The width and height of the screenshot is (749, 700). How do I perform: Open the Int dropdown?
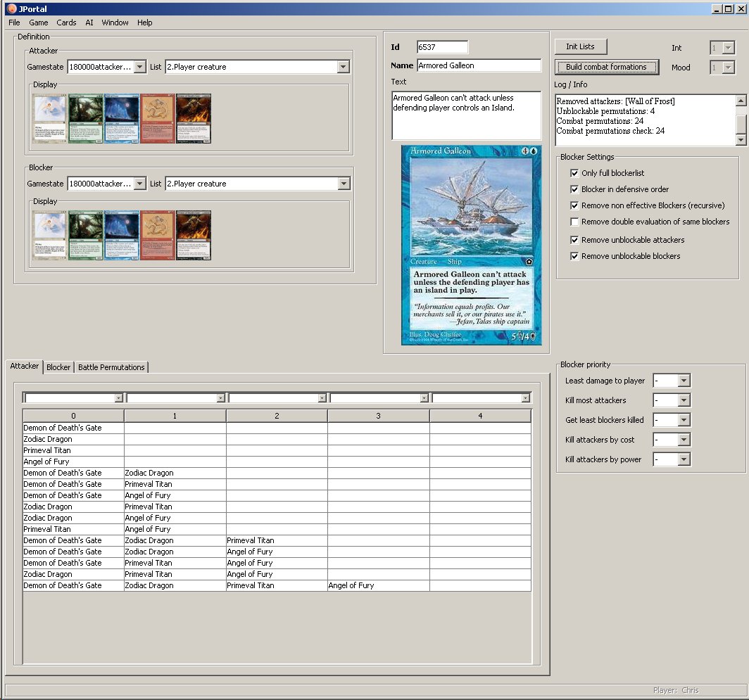[728, 48]
